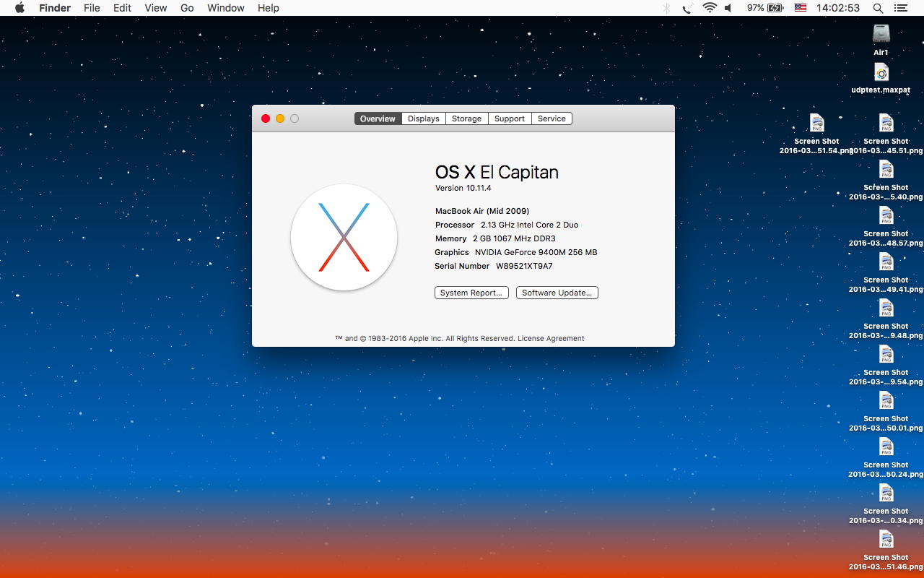Select Screen Shot file ending 0.34.png
The image size is (924, 578).
[886, 493]
